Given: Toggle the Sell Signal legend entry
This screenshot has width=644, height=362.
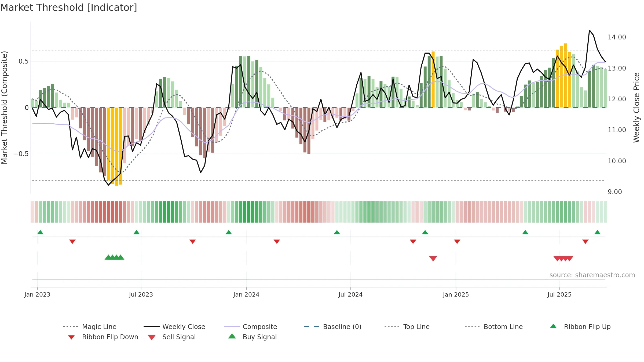Looking at the screenshot, I should tap(172, 337).
